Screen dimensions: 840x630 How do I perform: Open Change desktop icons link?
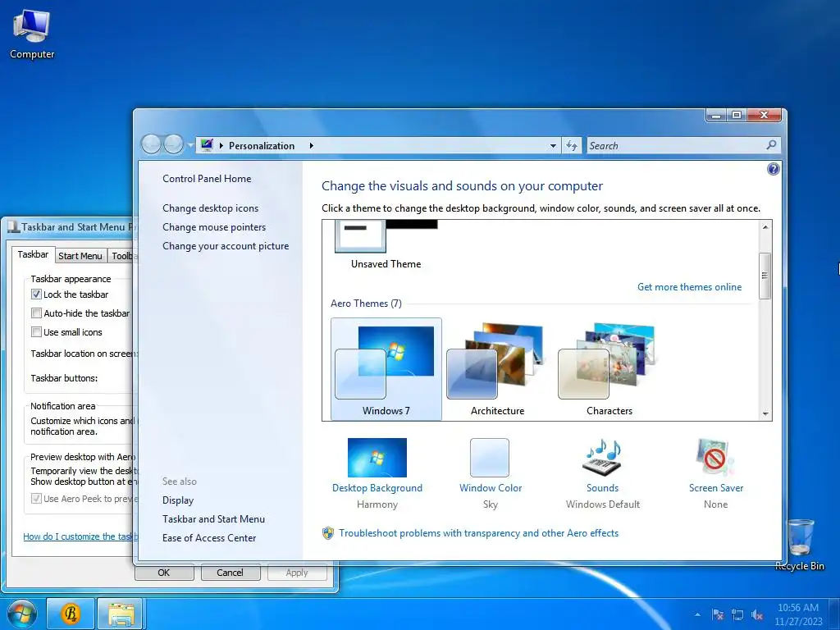pyautogui.click(x=211, y=208)
